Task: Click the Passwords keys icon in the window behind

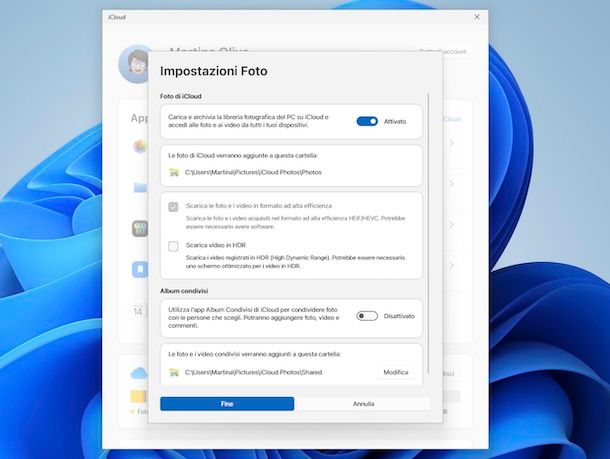Action: click(140, 228)
